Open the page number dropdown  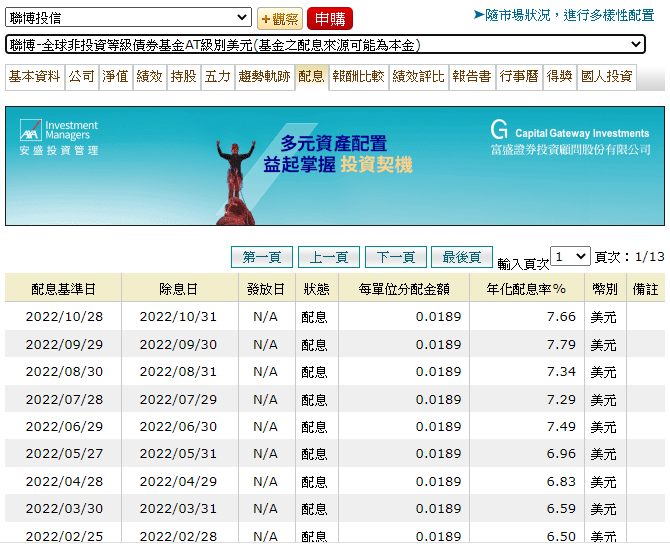570,256
